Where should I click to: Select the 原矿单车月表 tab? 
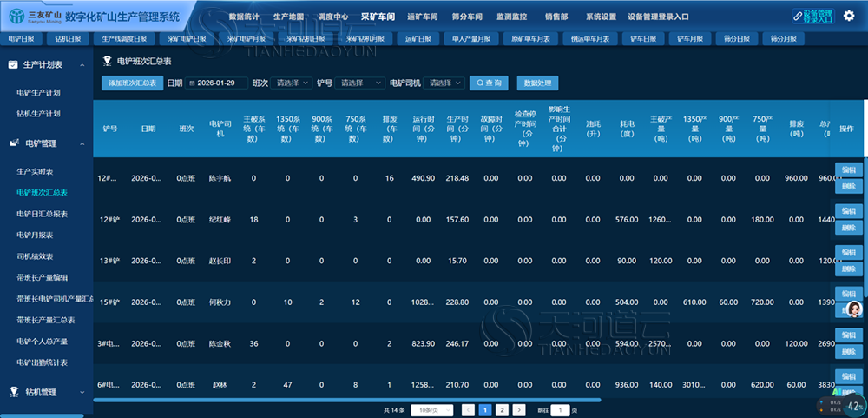click(x=530, y=39)
